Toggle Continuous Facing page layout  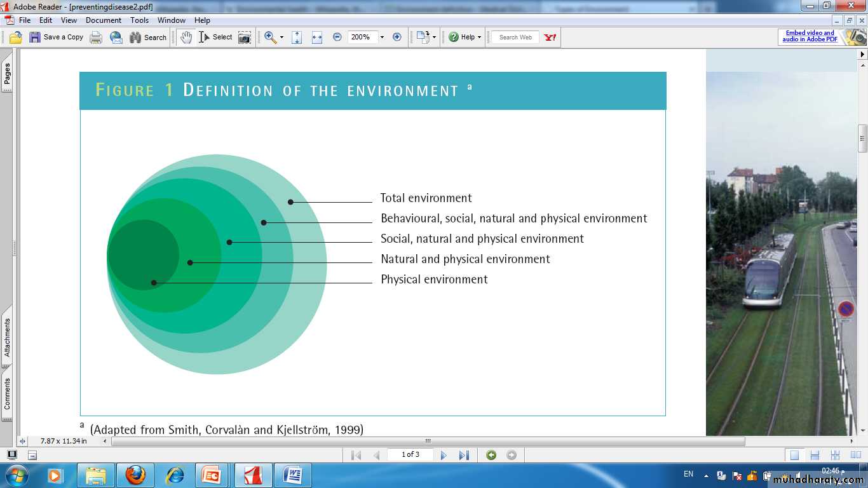tap(835, 455)
